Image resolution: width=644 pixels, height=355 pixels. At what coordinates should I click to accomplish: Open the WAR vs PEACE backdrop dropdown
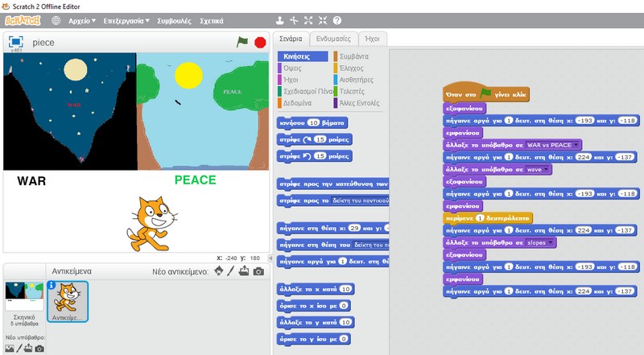tap(578, 145)
